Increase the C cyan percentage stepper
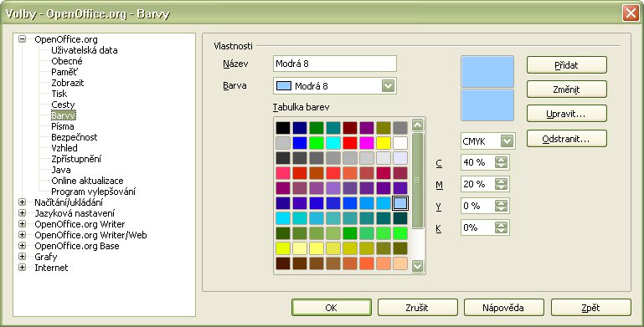 click(501, 159)
